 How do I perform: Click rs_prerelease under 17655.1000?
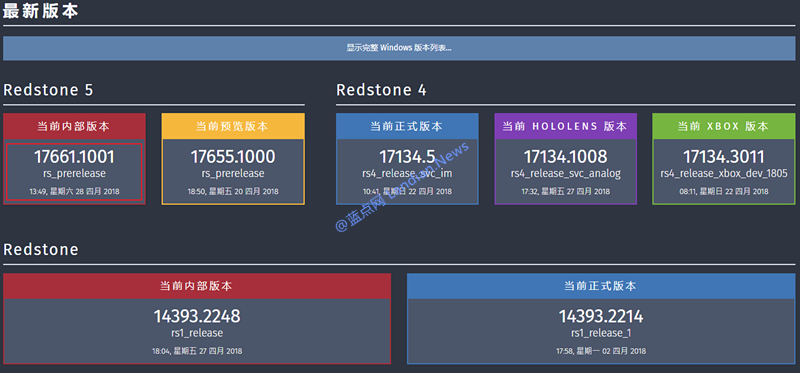click(233, 173)
